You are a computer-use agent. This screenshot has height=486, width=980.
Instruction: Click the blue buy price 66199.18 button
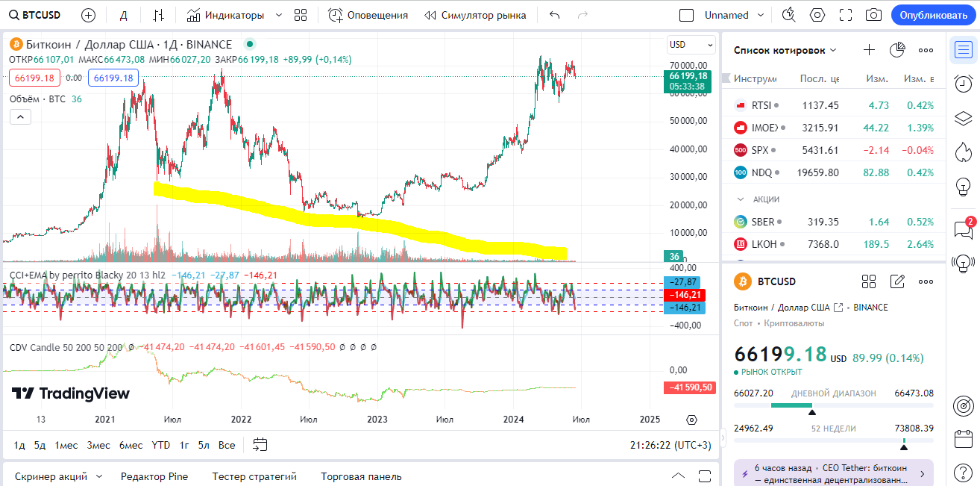click(x=113, y=78)
